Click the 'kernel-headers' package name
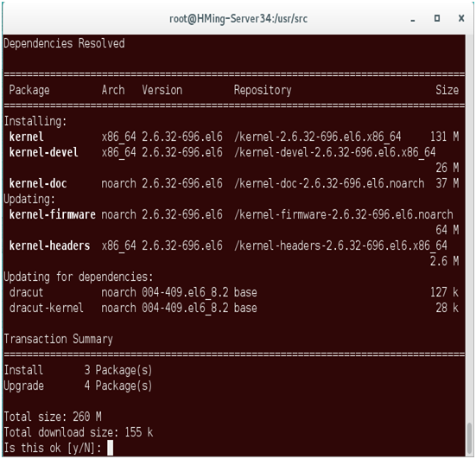The image size is (476, 459). coord(49,245)
